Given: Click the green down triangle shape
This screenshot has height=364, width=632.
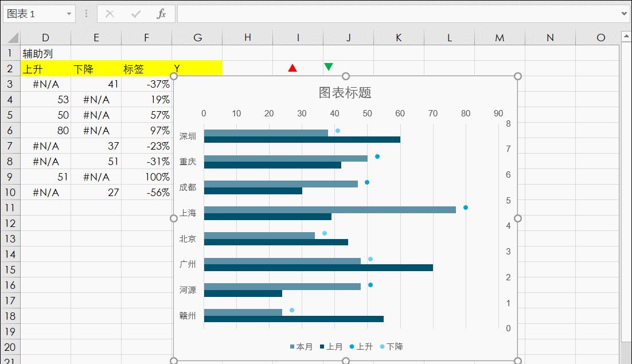Looking at the screenshot, I should [328, 67].
